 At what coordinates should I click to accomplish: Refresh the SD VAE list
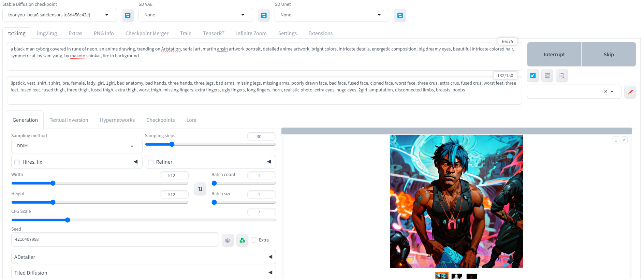tap(264, 15)
